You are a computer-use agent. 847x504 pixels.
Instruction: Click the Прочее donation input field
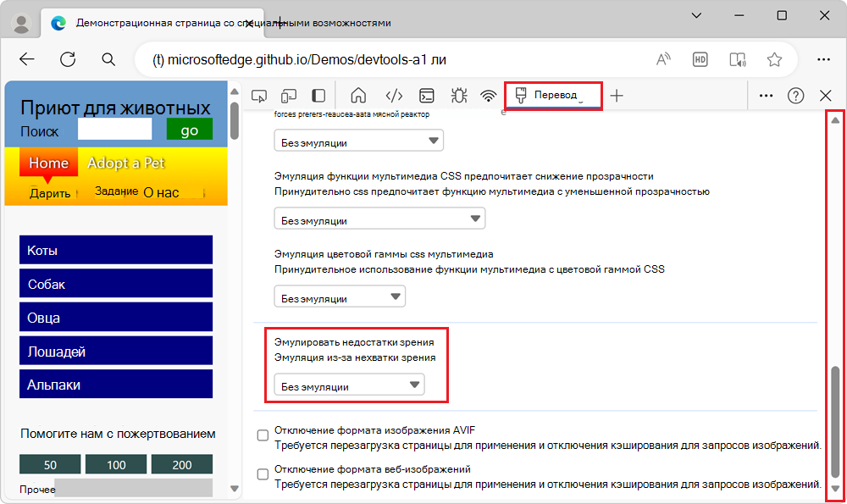[x=134, y=488]
